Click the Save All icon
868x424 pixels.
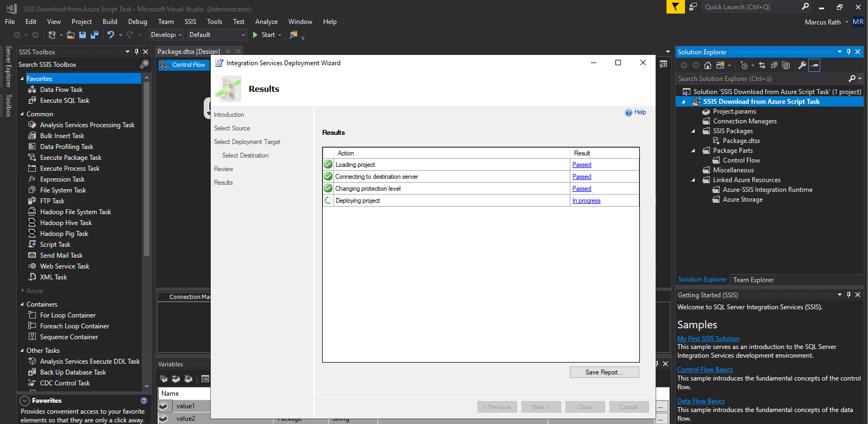95,35
